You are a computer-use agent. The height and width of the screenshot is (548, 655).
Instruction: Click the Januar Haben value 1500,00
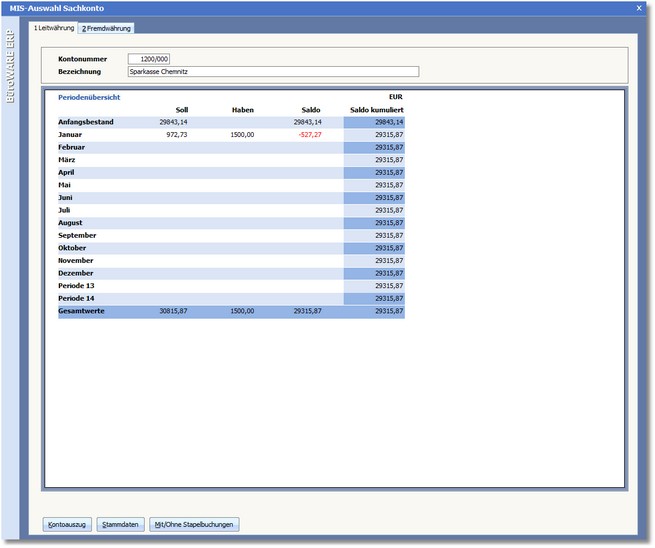coord(242,134)
